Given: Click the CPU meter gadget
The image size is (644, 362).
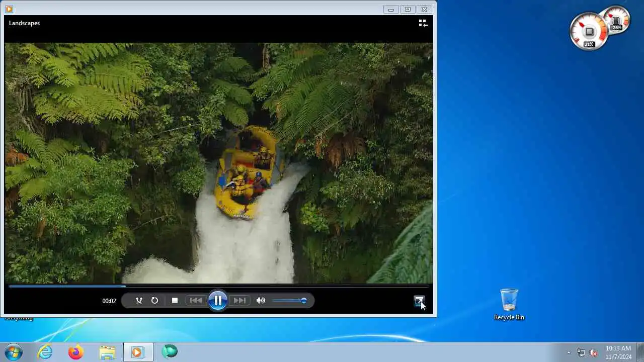Looking at the screenshot, I should (x=589, y=32).
